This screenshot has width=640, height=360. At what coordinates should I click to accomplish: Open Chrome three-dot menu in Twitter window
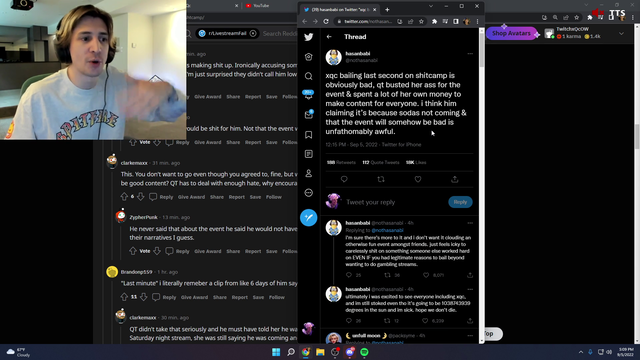477,21
